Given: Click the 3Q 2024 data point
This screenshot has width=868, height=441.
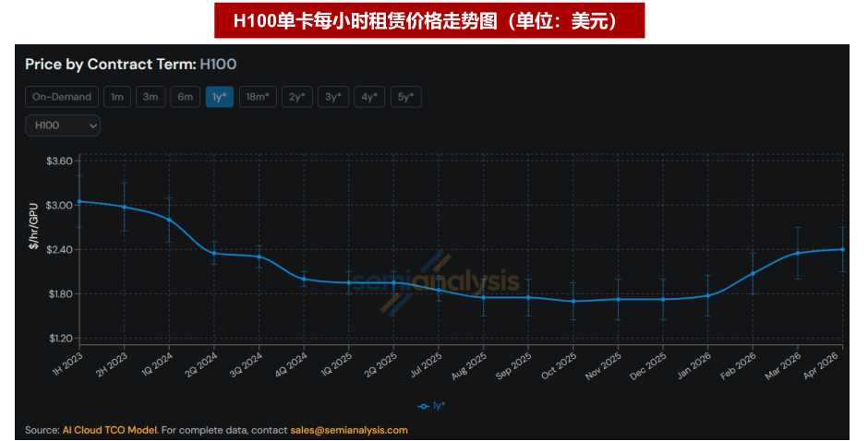Looking at the screenshot, I should [259, 256].
